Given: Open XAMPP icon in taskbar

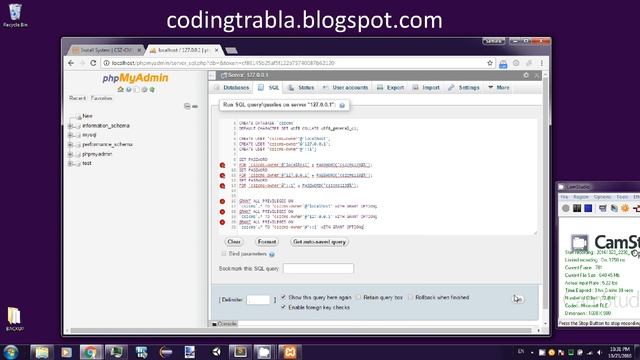Looking at the screenshot, I should pos(290,352).
